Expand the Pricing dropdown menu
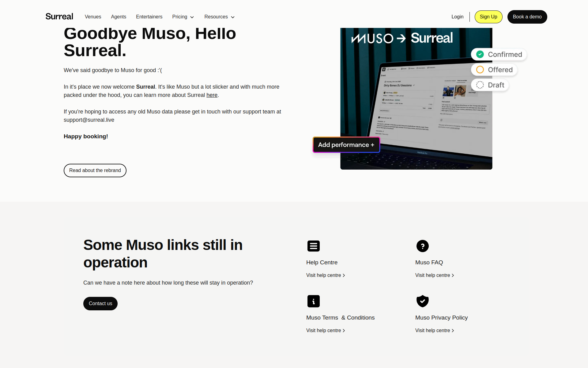Screen dimensions: 588x368 tap(183, 17)
